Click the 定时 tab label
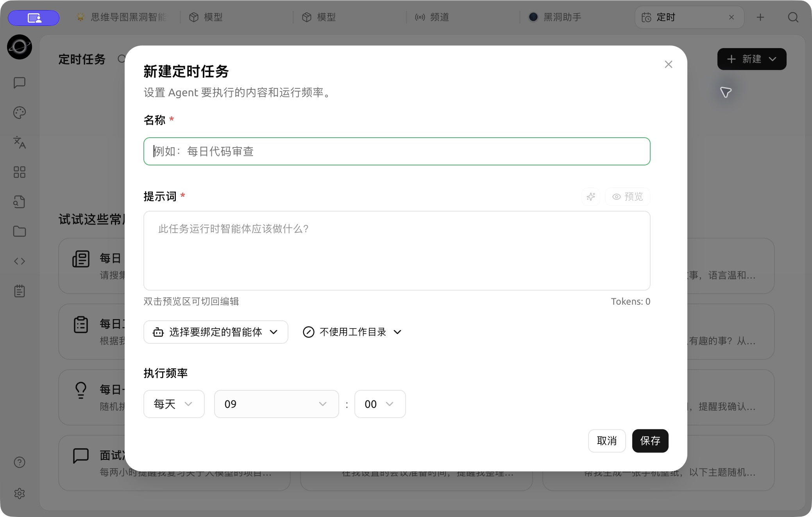The width and height of the screenshot is (812, 517). [x=666, y=17]
